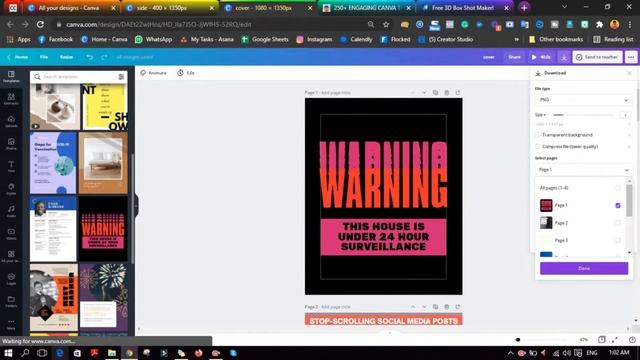Open the grid view icon near zoom
640x360 pixels.
[x=602, y=340]
